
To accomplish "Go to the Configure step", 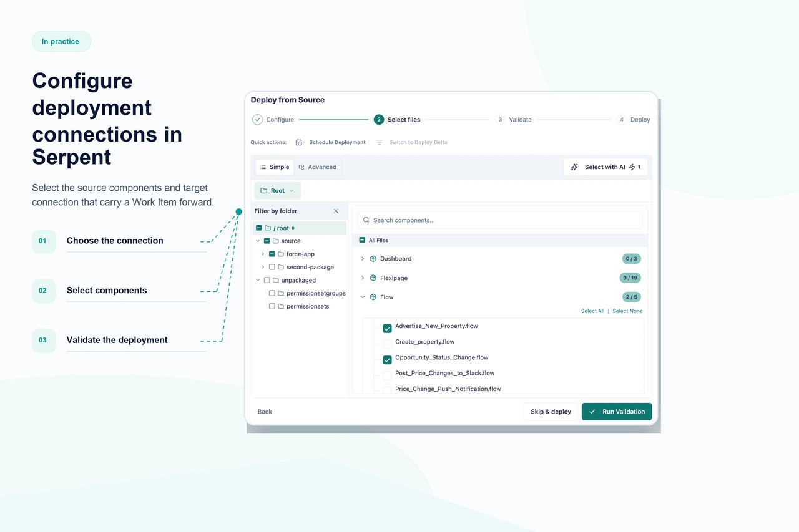I will point(273,120).
